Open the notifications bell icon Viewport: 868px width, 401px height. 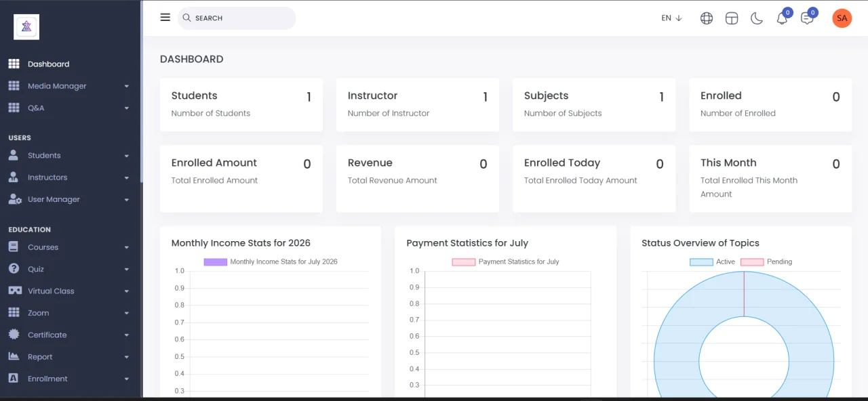tap(782, 18)
